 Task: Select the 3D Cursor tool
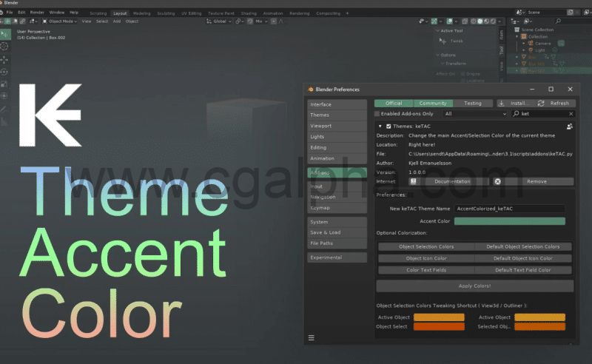[4, 47]
